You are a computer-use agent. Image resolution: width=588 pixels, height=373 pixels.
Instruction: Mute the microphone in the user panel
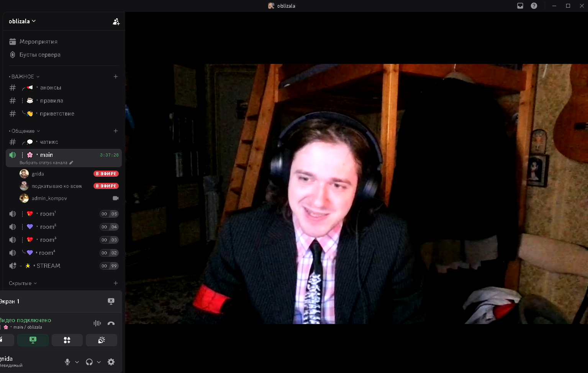click(x=67, y=362)
